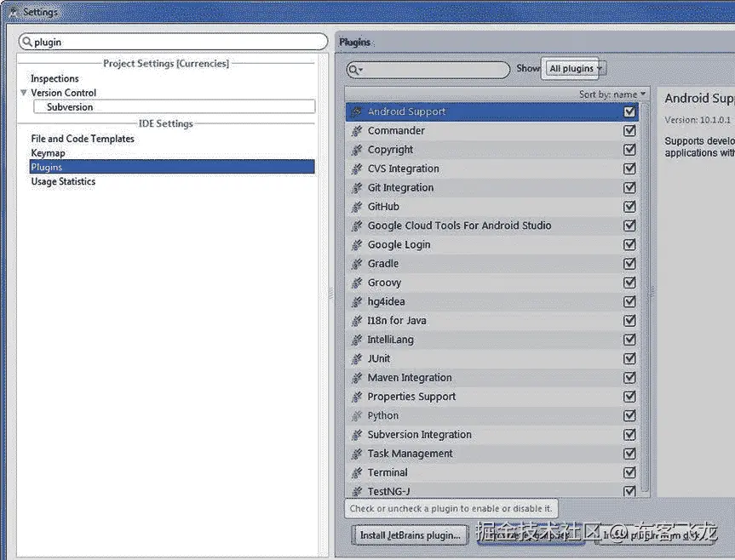Viewport: 735px width, 560px height.
Task: Click the Android Support plugin icon
Action: (x=357, y=111)
